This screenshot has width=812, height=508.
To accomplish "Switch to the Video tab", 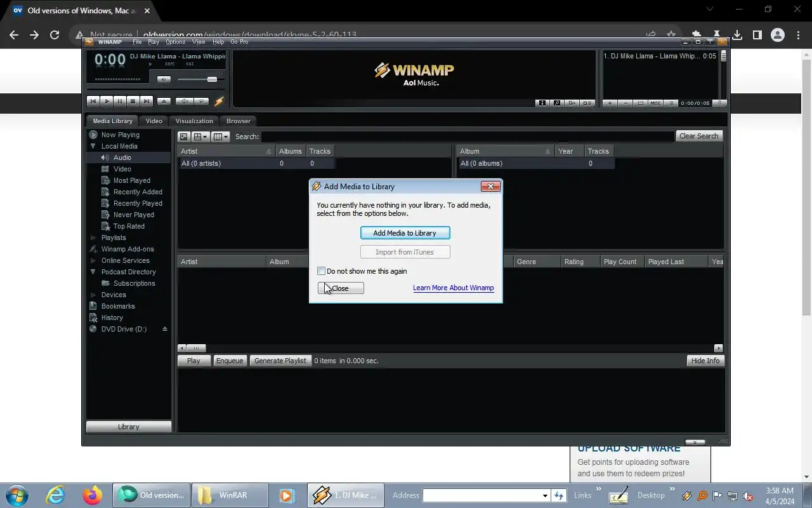I will click(x=154, y=121).
